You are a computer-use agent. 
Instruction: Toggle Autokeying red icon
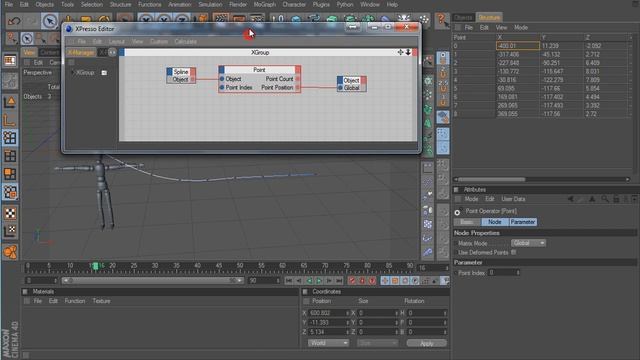pos(362,281)
